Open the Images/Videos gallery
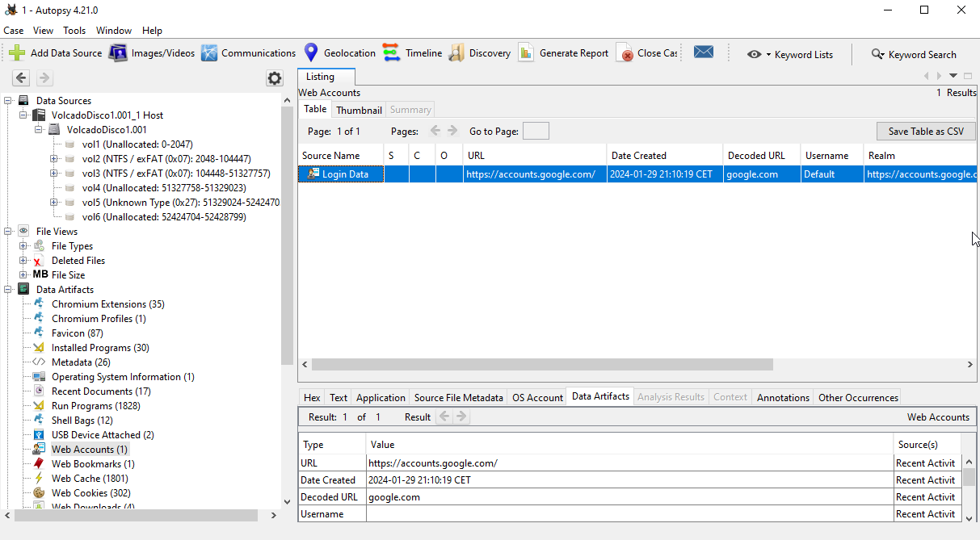This screenshot has height=540, width=980. pos(152,53)
